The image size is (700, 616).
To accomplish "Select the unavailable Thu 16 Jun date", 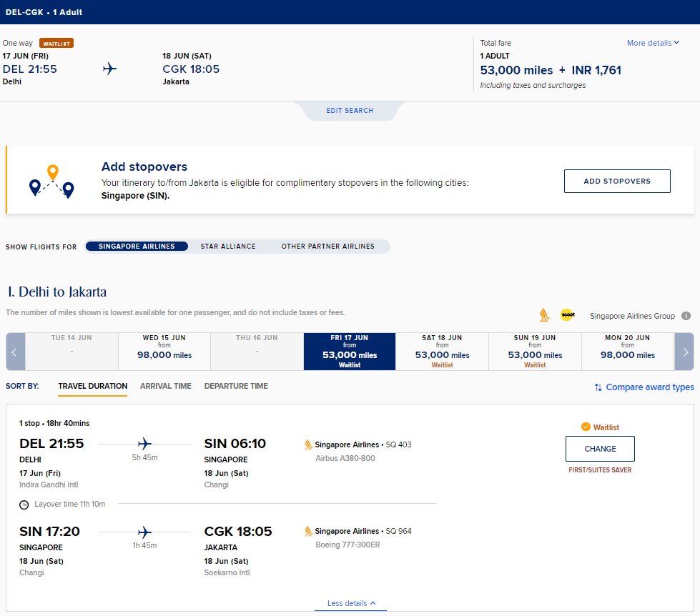I will (257, 352).
